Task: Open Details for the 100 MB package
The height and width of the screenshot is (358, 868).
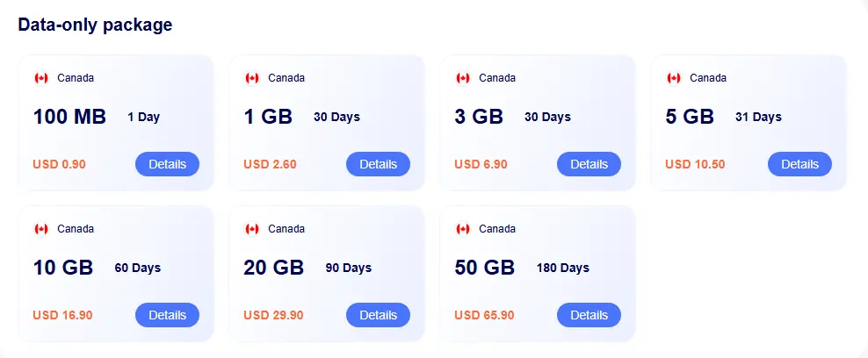Action: click(167, 164)
